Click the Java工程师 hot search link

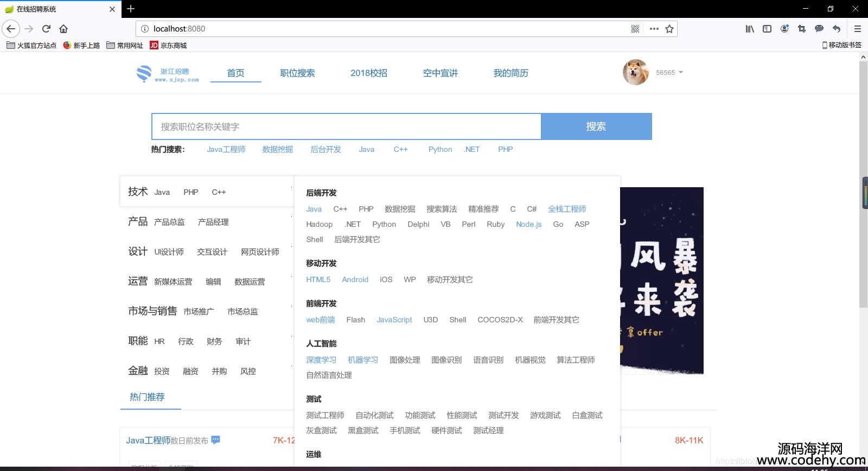[226, 149]
